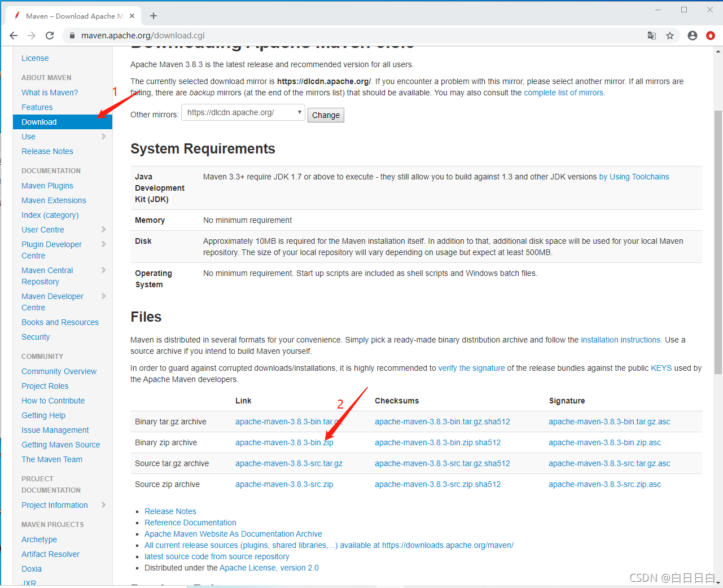The width and height of the screenshot is (723, 588).
Task: Open verify the signature link
Action: 472,368
